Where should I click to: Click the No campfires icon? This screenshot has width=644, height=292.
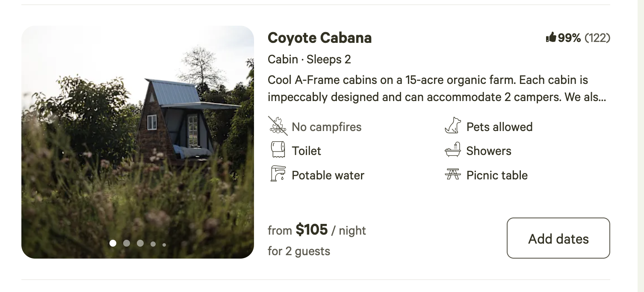278,126
